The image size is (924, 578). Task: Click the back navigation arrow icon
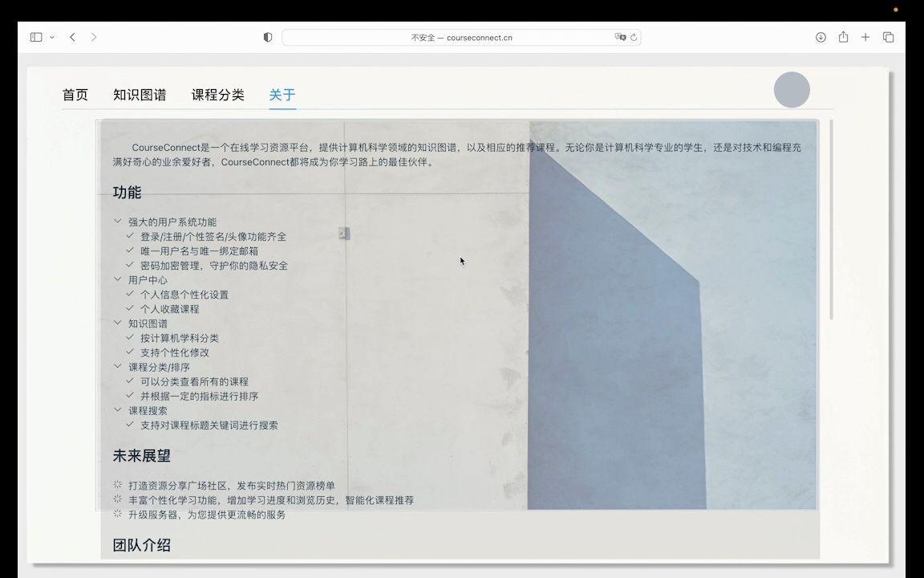[72, 37]
